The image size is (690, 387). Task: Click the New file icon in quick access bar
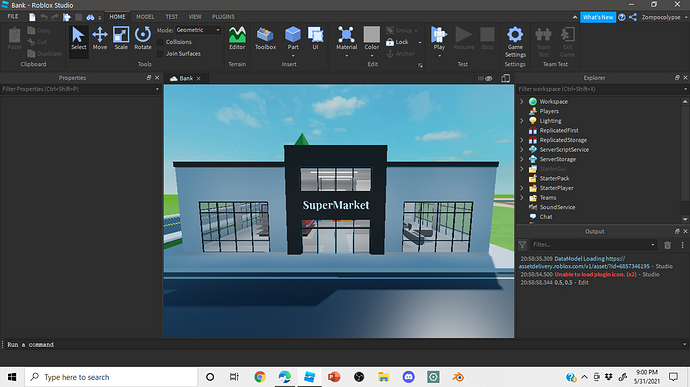pos(32,17)
